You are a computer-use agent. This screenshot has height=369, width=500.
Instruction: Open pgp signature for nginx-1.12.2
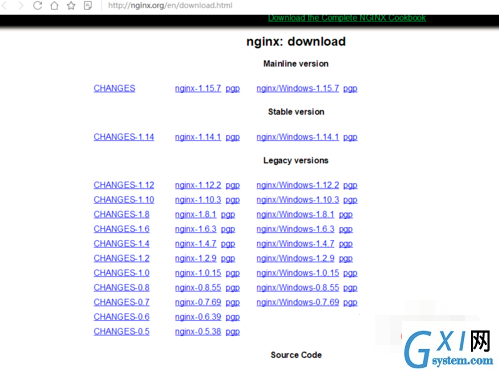233,185
